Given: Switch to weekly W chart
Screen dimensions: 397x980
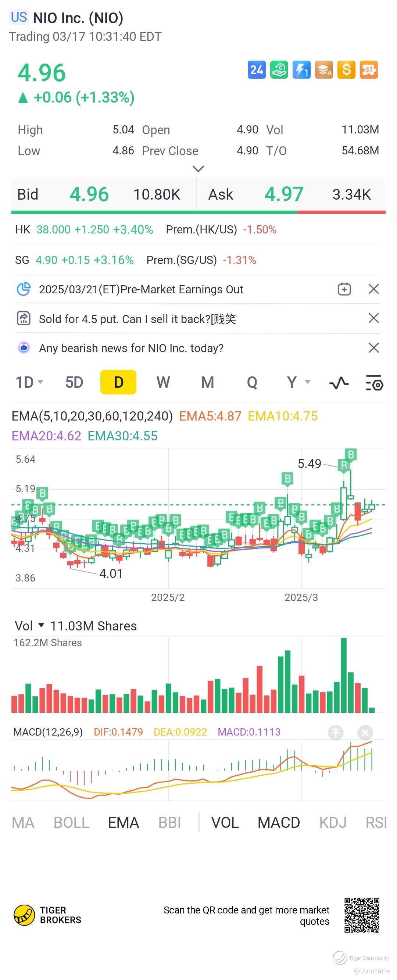Looking at the screenshot, I should (163, 382).
